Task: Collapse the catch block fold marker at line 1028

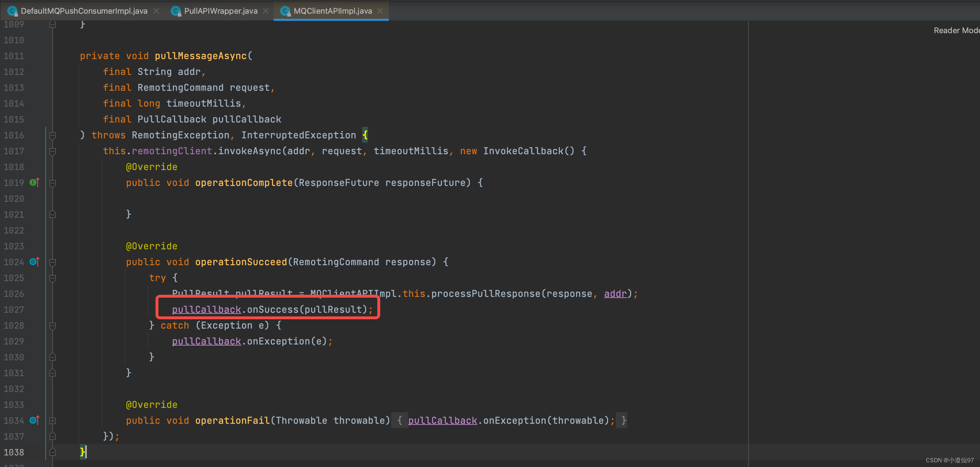Action: click(53, 326)
